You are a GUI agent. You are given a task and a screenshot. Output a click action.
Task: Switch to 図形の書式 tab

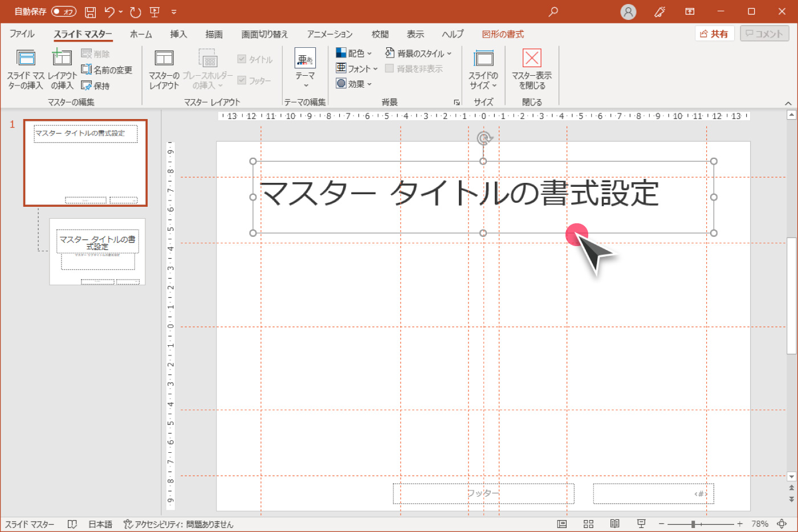[x=503, y=34]
